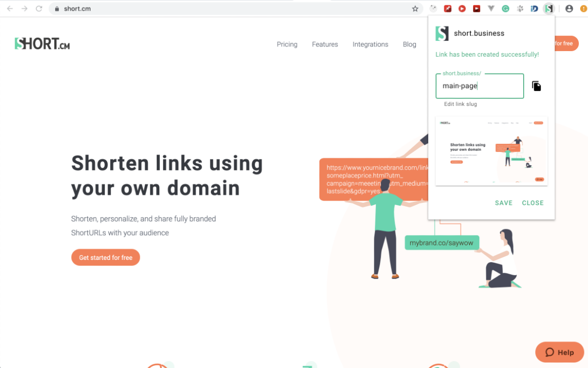The width and height of the screenshot is (588, 368).
Task: Click the mybrand.co/saywow green label
Action: pyautogui.click(x=441, y=243)
